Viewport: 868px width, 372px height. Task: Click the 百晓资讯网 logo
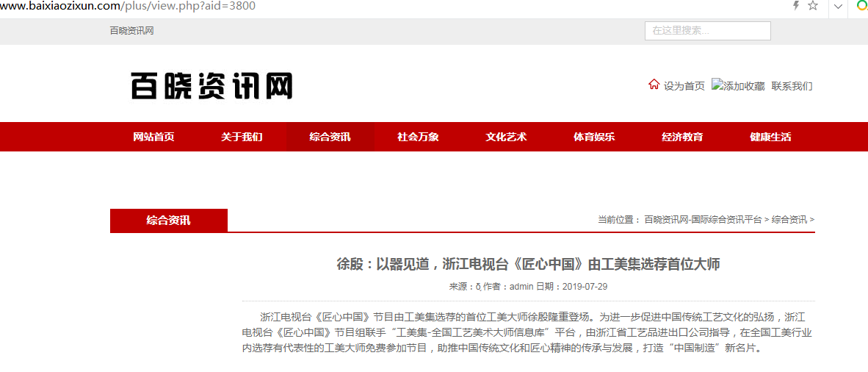coord(211,86)
